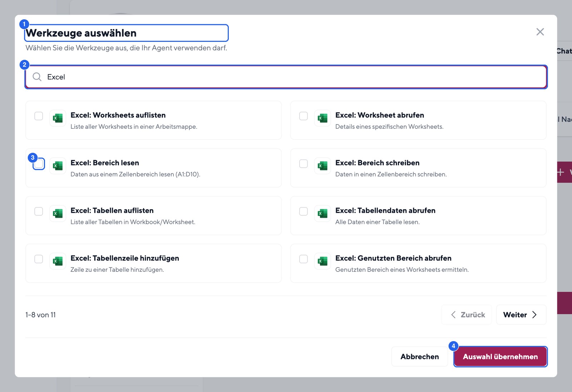This screenshot has width=572, height=392.
Task: Click the 'Werkzeuge auswählen' heading
Action: point(81,33)
